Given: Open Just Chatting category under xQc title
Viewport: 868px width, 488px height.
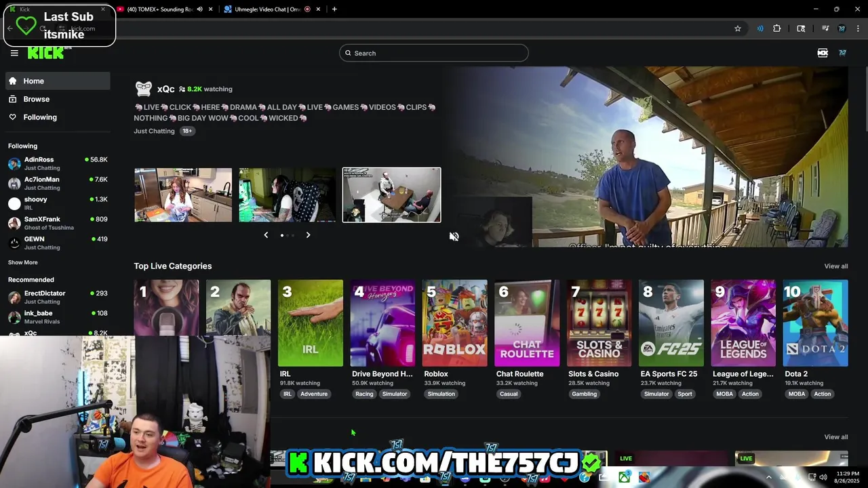Looking at the screenshot, I should pos(154,131).
